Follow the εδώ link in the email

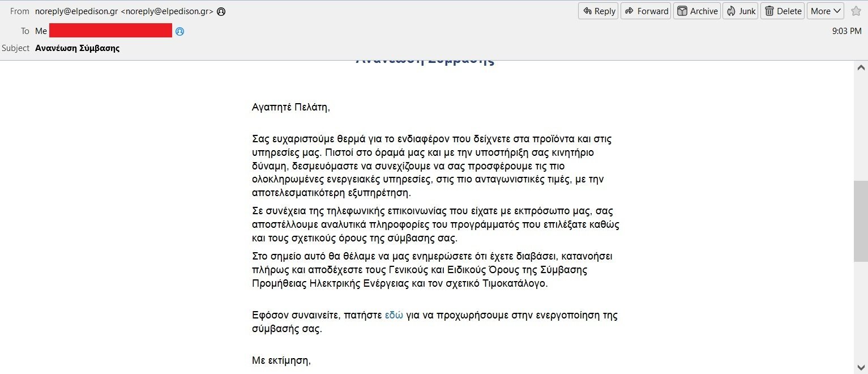(394, 316)
